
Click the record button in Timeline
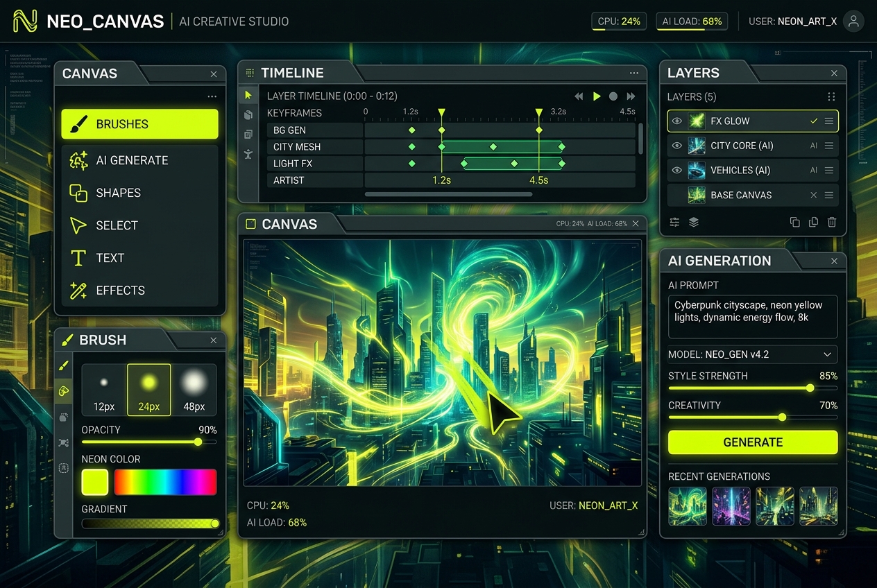[613, 96]
